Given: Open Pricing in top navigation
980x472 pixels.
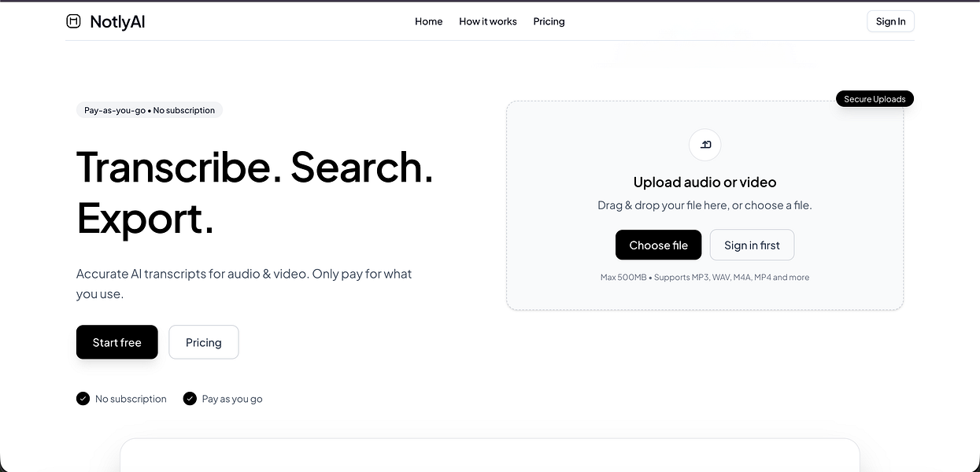Looking at the screenshot, I should tap(549, 21).
